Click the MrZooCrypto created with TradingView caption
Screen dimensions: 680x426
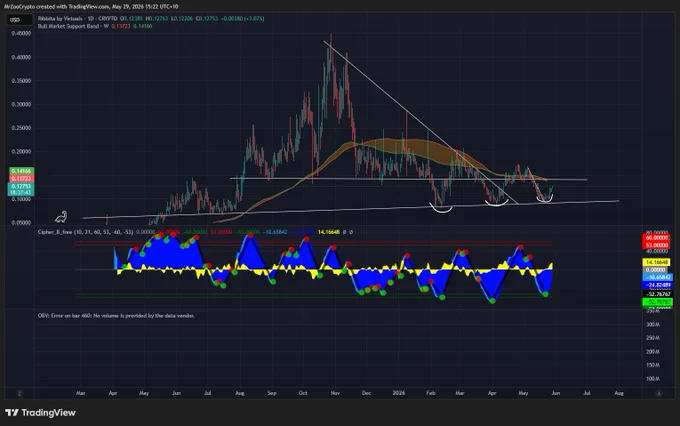[x=91, y=7]
